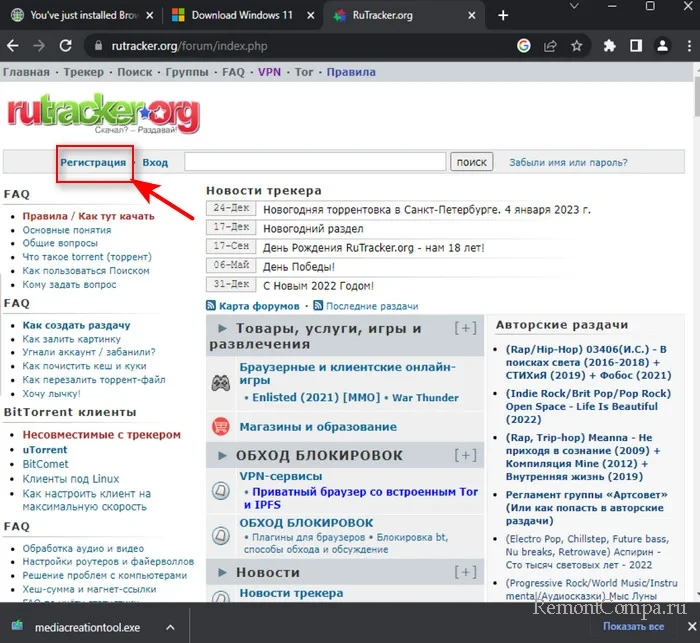Viewport: 700px width, 643px height.
Task: Open Правила in top menu
Action: click(x=351, y=72)
